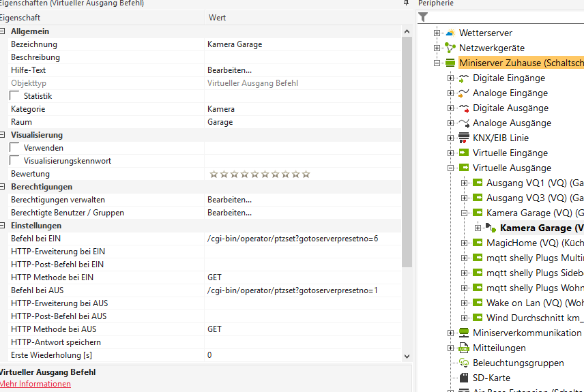The width and height of the screenshot is (584, 392).
Task: Pin the Eigenschaften panel with pushpin icon
Action: tap(407, 3)
